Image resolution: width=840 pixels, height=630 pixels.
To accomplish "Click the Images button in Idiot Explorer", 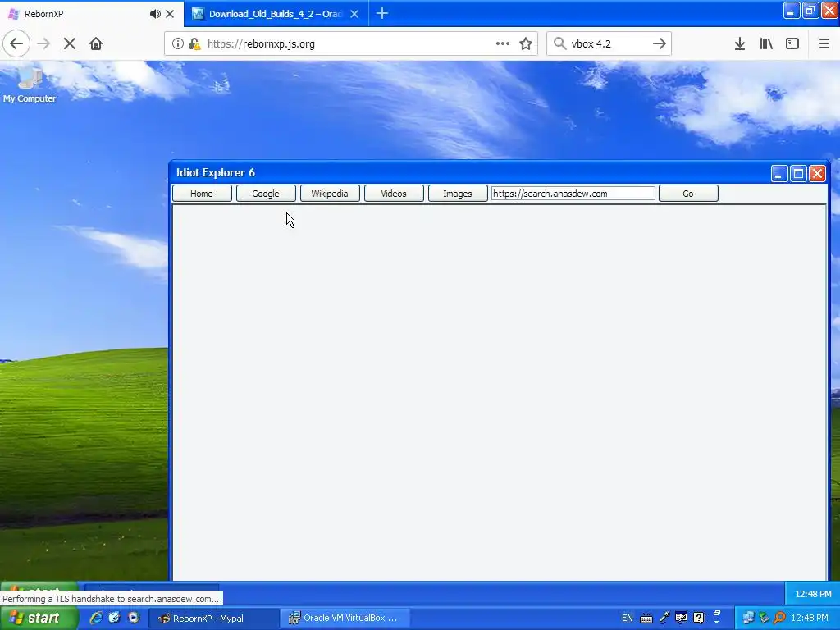I will 458,194.
